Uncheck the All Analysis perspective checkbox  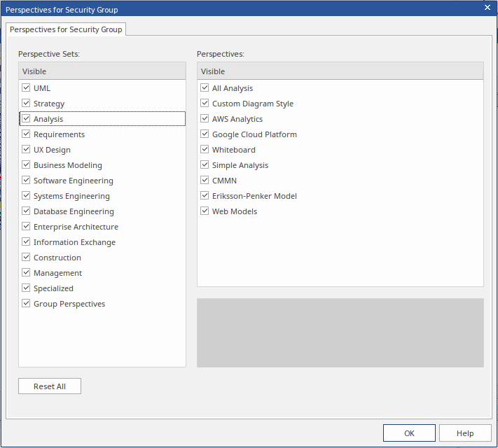(205, 88)
